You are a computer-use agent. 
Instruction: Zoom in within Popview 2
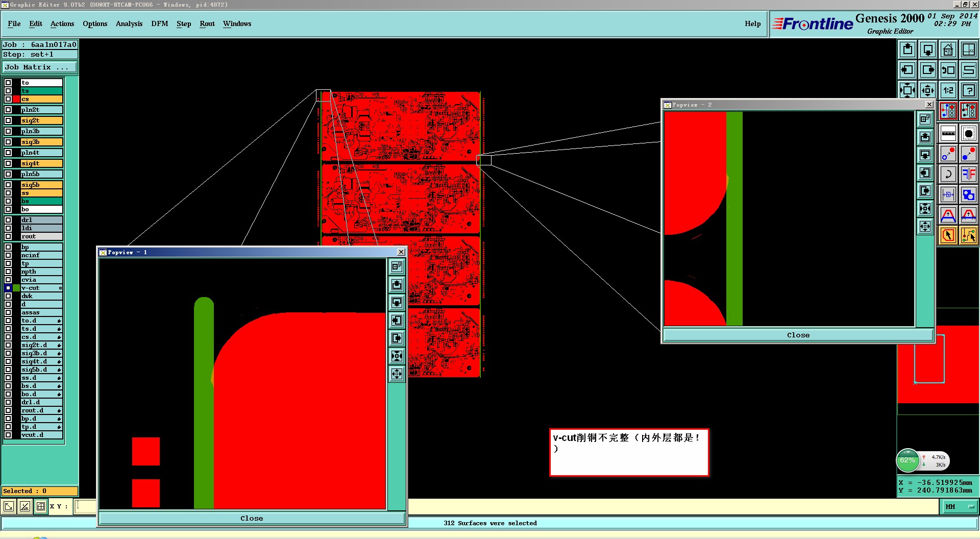[x=925, y=208]
